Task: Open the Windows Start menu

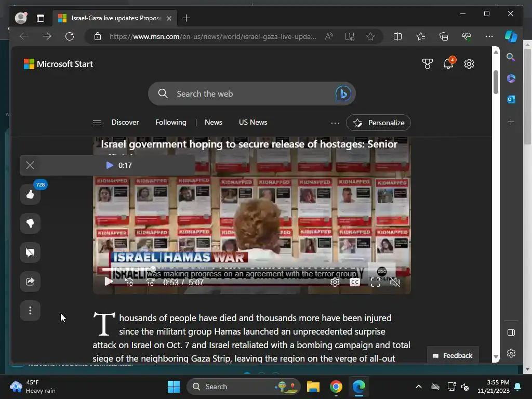Action: [174, 387]
